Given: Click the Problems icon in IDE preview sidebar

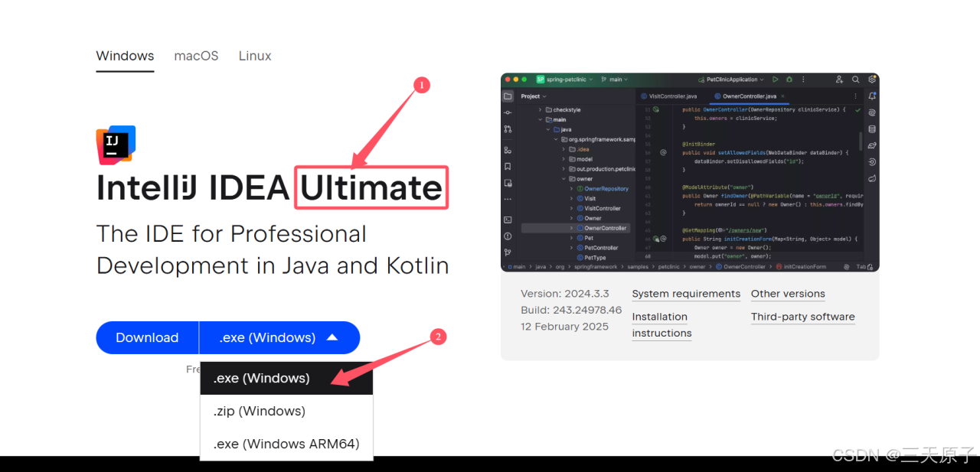Looking at the screenshot, I should point(508,236).
